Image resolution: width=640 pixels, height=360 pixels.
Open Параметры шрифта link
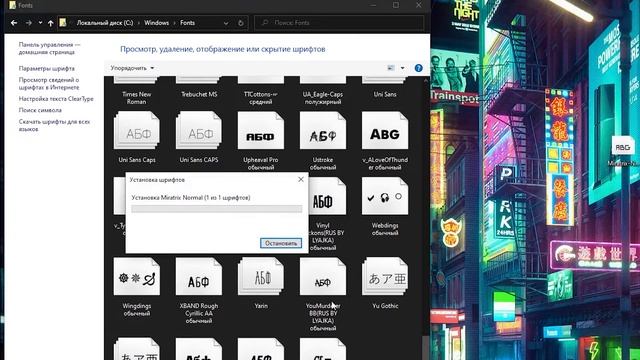(x=47, y=69)
